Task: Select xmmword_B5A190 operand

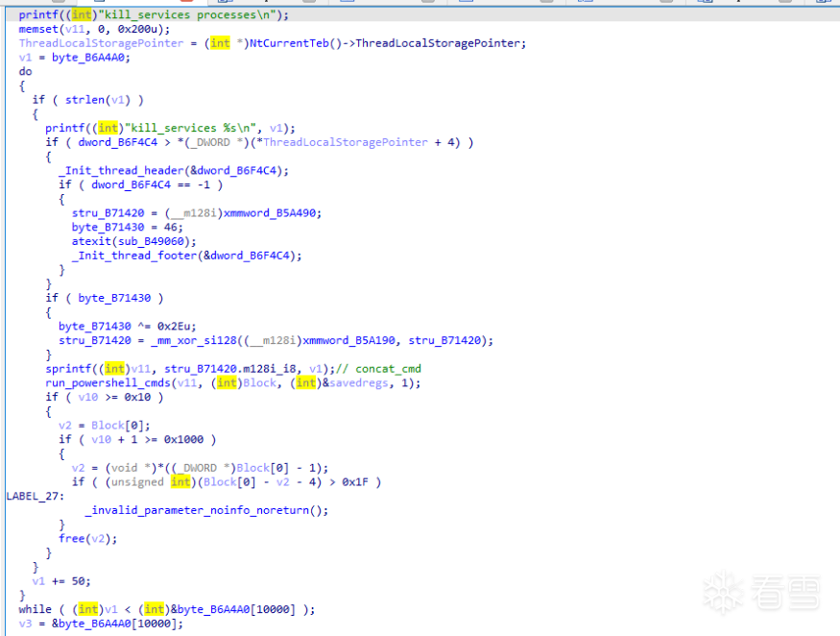Action: [x=348, y=340]
